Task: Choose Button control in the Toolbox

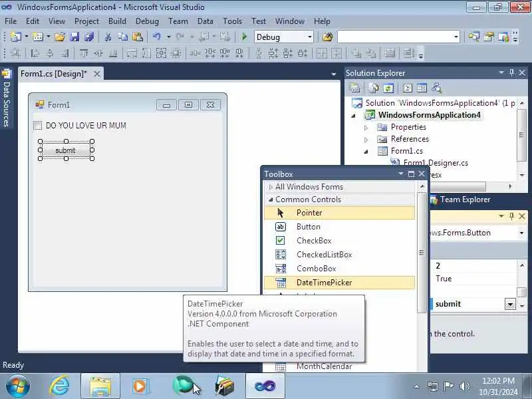Action: tap(339, 227)
